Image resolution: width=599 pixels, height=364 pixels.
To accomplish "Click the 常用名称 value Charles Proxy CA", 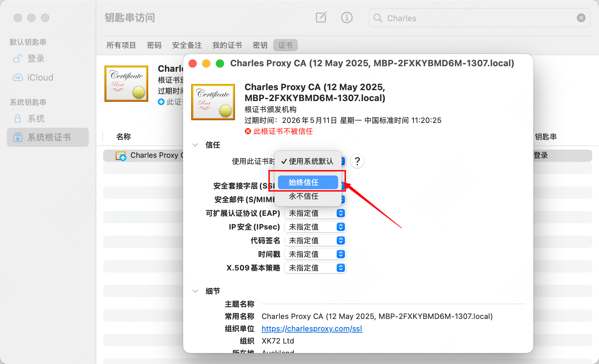I will tap(377, 316).
